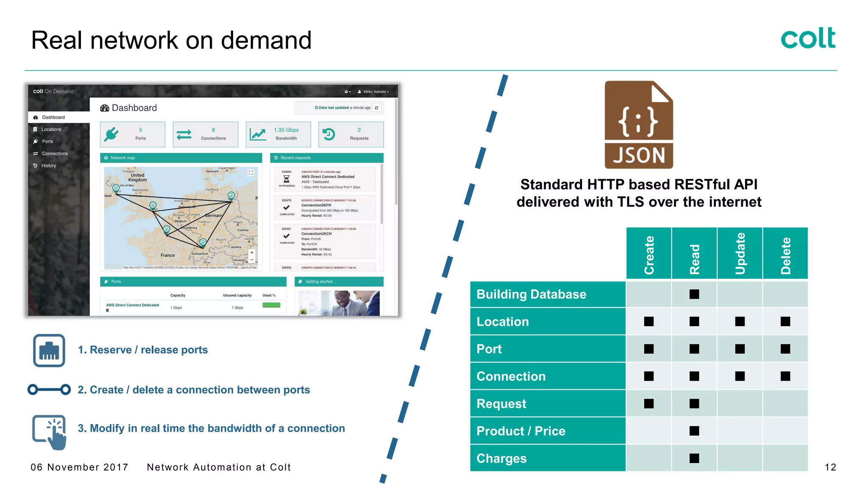Open the Mirko Voltolini user dropdown
Screen dimensions: 868x488
pyautogui.click(x=373, y=91)
